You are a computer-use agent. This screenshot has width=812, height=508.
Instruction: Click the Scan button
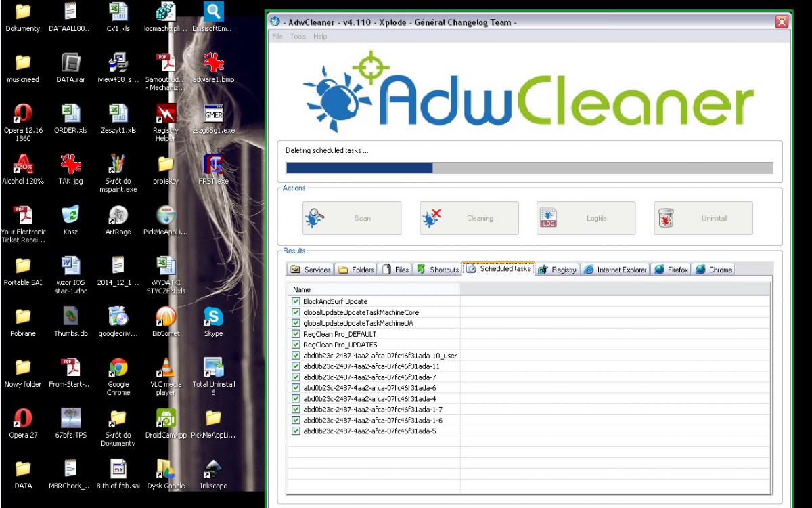point(352,218)
